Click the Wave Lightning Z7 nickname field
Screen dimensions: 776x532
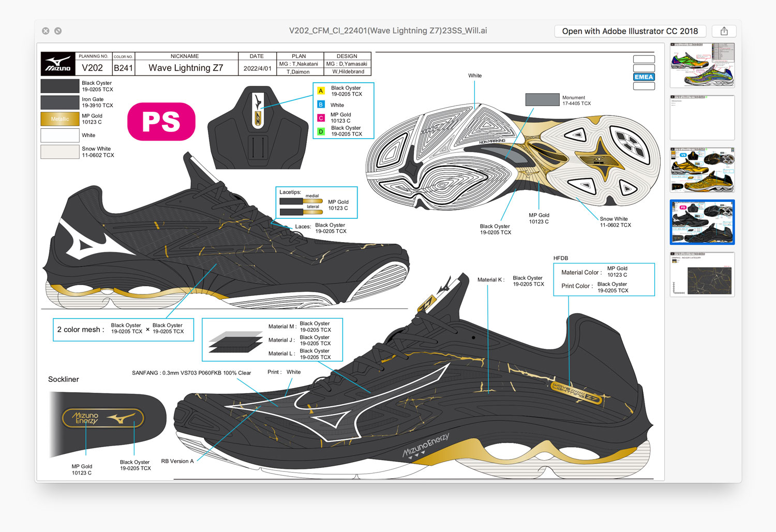click(x=186, y=68)
